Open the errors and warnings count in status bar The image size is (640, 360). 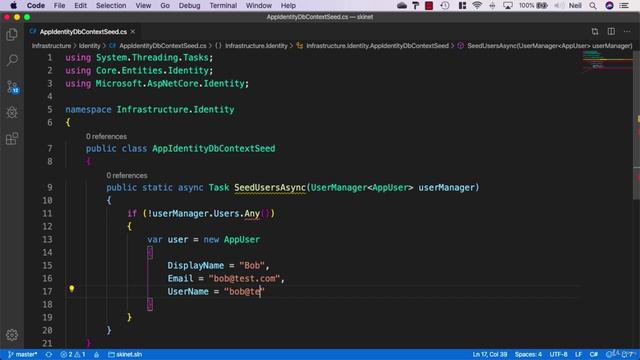click(73, 354)
